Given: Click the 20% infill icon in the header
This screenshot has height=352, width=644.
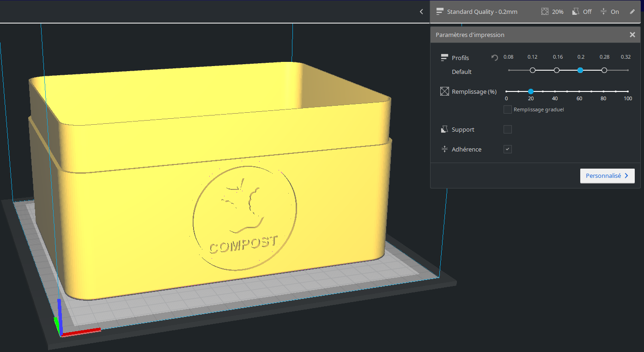Looking at the screenshot, I should [x=544, y=11].
